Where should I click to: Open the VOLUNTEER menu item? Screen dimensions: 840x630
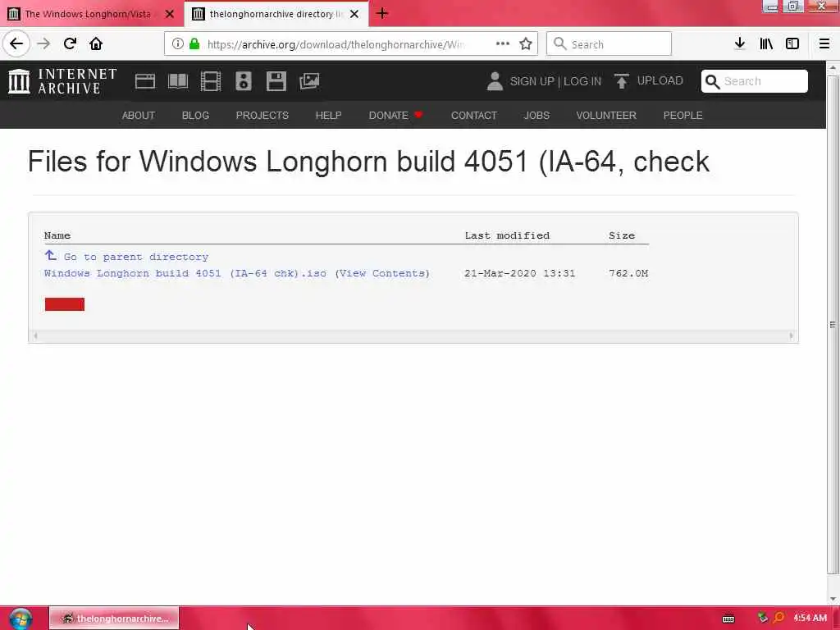pos(606,115)
